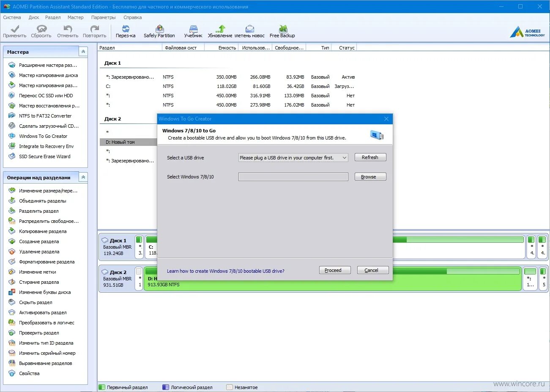Collapse the Операции над разделами panel
This screenshot has height=392, width=550.
(x=83, y=177)
